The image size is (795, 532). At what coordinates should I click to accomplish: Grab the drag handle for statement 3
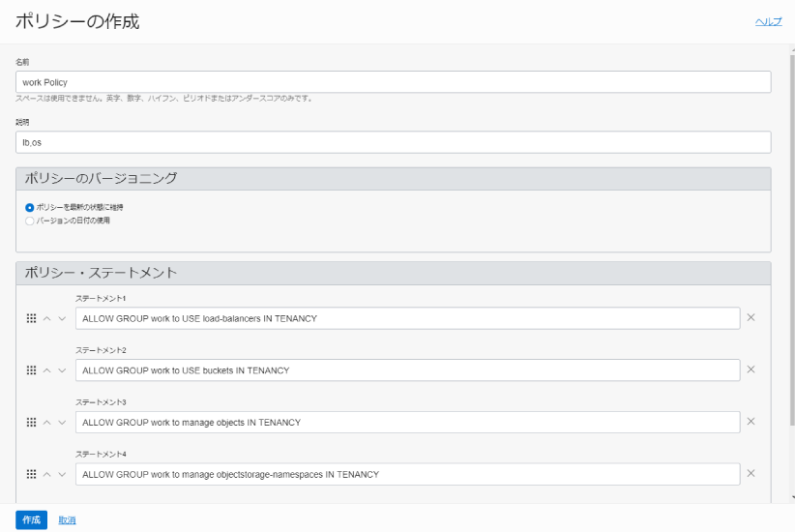(32, 423)
